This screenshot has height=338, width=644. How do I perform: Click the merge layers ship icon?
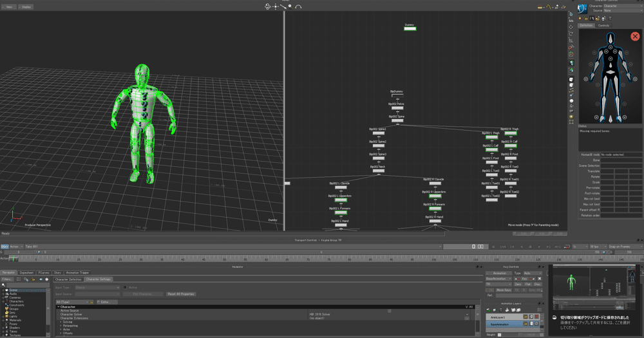coord(507,310)
